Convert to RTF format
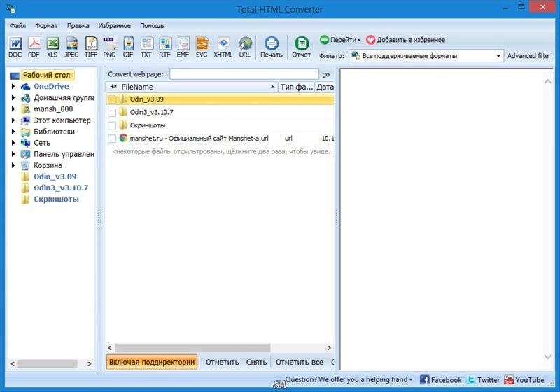Viewport: 560px width, 392px height. pyautogui.click(x=164, y=47)
